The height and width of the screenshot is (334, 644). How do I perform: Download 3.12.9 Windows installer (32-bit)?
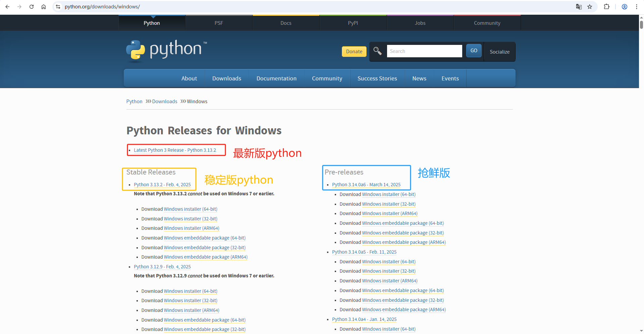pyautogui.click(x=191, y=300)
